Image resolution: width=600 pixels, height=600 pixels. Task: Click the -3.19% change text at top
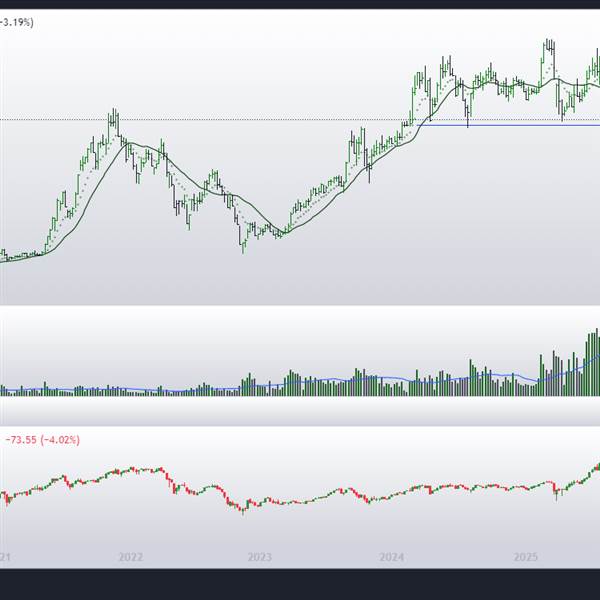click(17, 22)
